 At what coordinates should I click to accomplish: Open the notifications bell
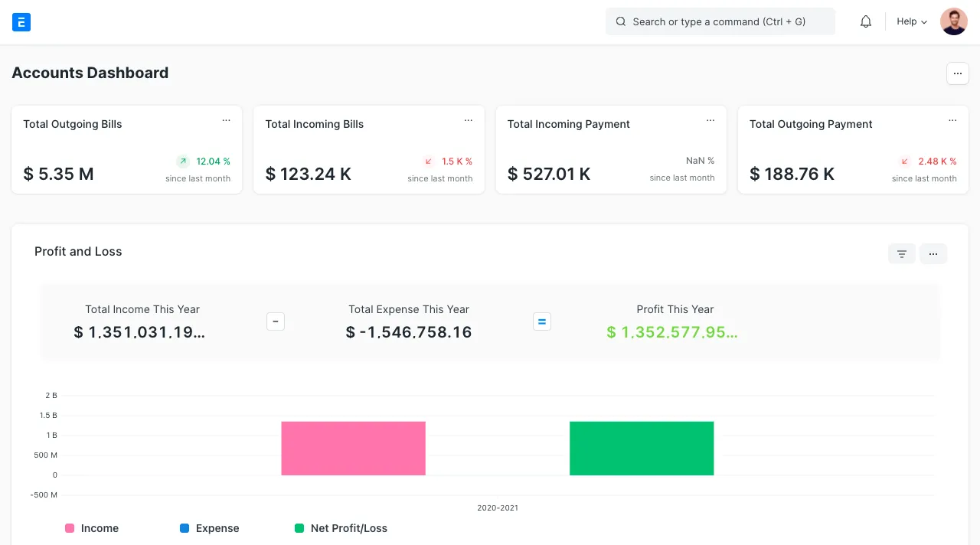pos(866,21)
